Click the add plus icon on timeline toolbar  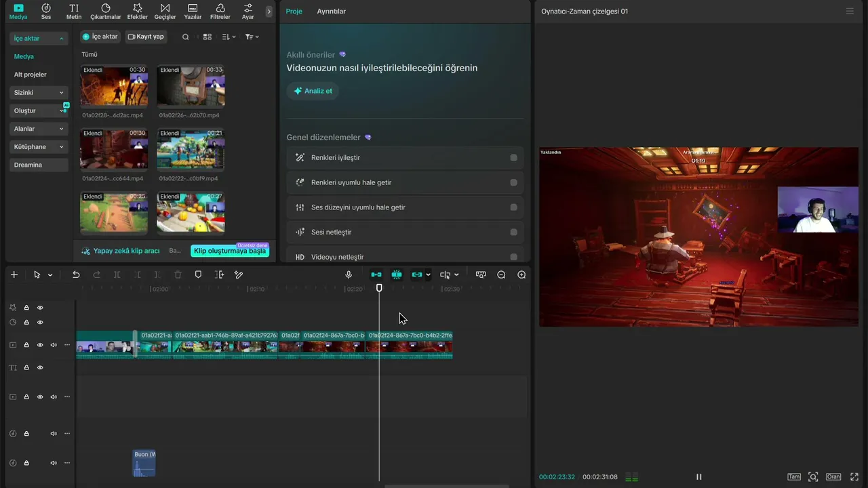(x=14, y=274)
